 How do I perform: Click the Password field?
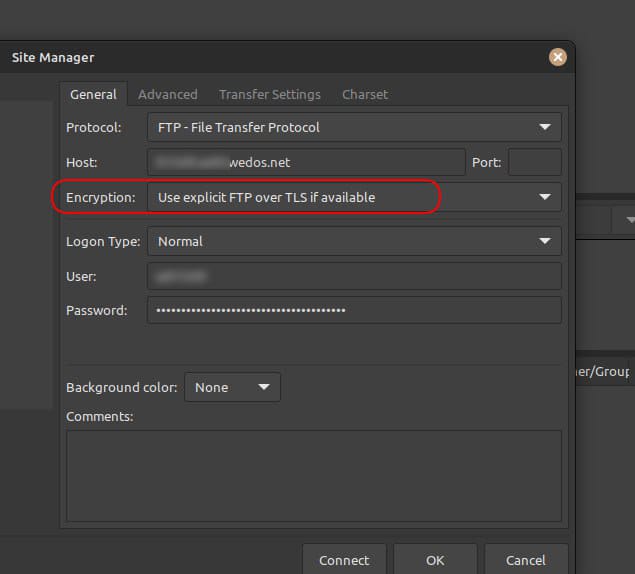pos(354,310)
